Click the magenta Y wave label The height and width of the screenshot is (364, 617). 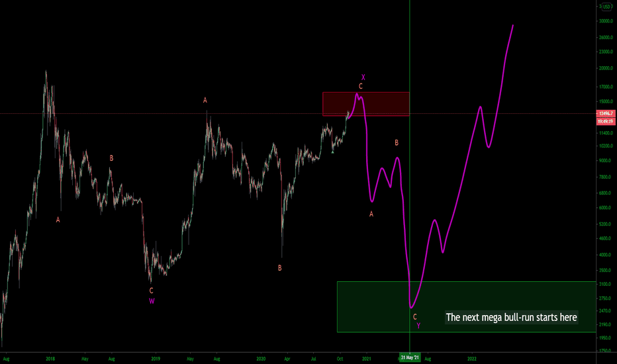418,326
